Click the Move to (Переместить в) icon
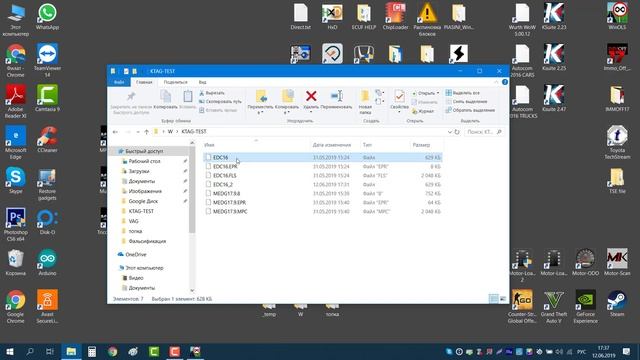This screenshot has width=640, height=360. point(261,96)
